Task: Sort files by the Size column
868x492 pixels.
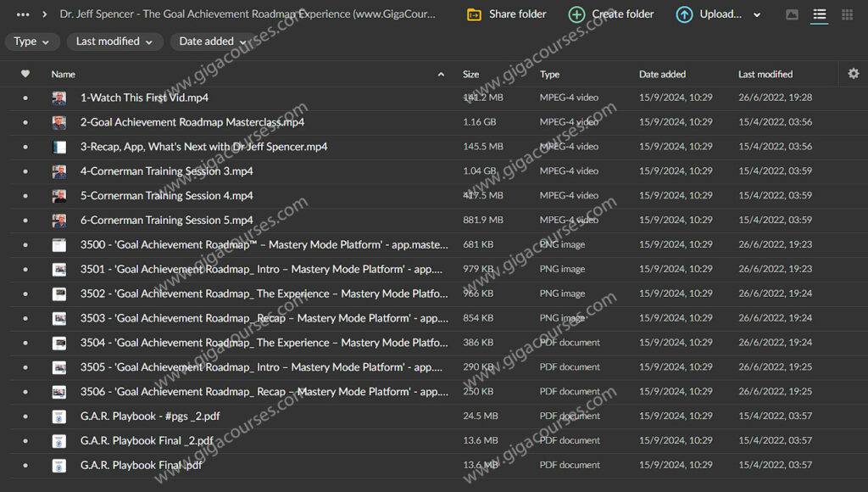Action: [x=470, y=74]
